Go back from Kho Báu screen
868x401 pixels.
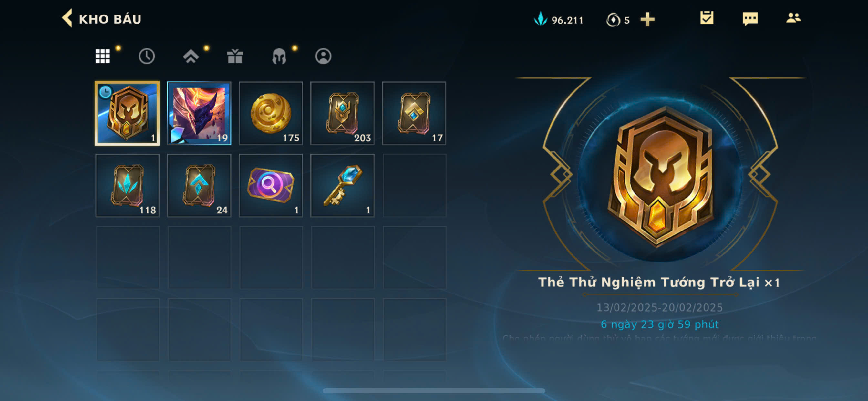67,18
